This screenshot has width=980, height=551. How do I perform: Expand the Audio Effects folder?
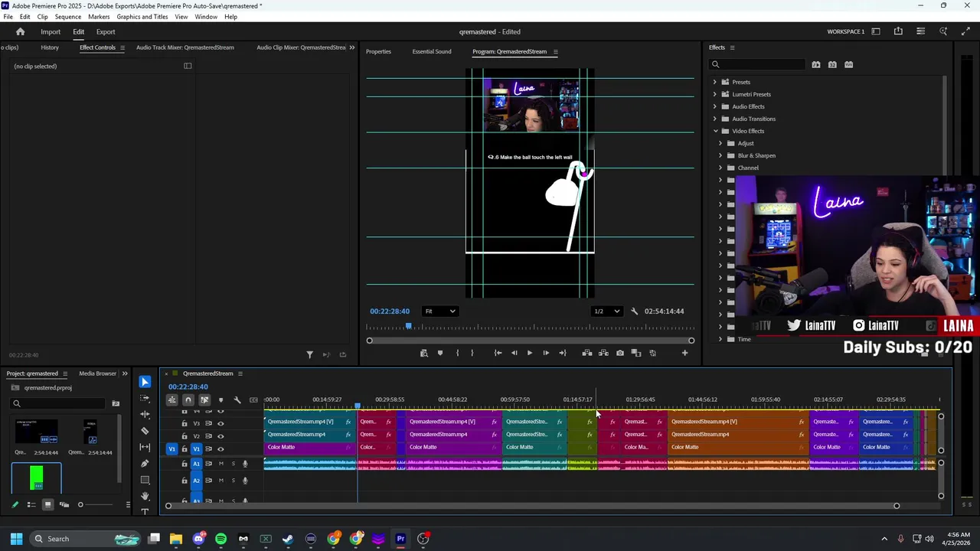715,106
